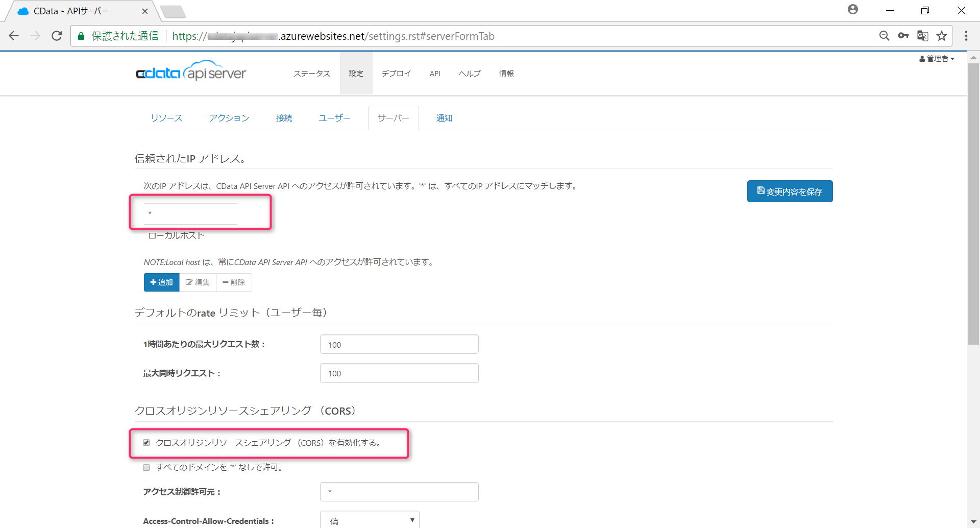Viewport: 980px width, 528px height.
Task: Open the Access-Control-Allow-Credentials dropdown
Action: tap(369, 520)
